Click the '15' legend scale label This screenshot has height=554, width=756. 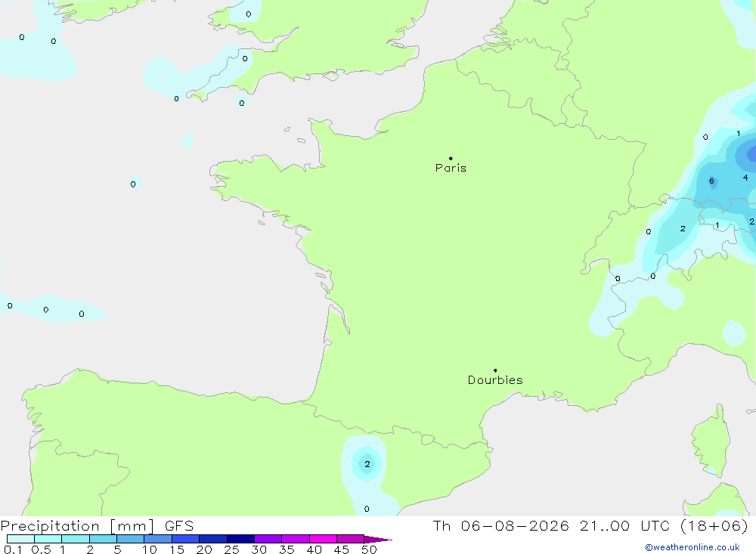click(x=177, y=549)
